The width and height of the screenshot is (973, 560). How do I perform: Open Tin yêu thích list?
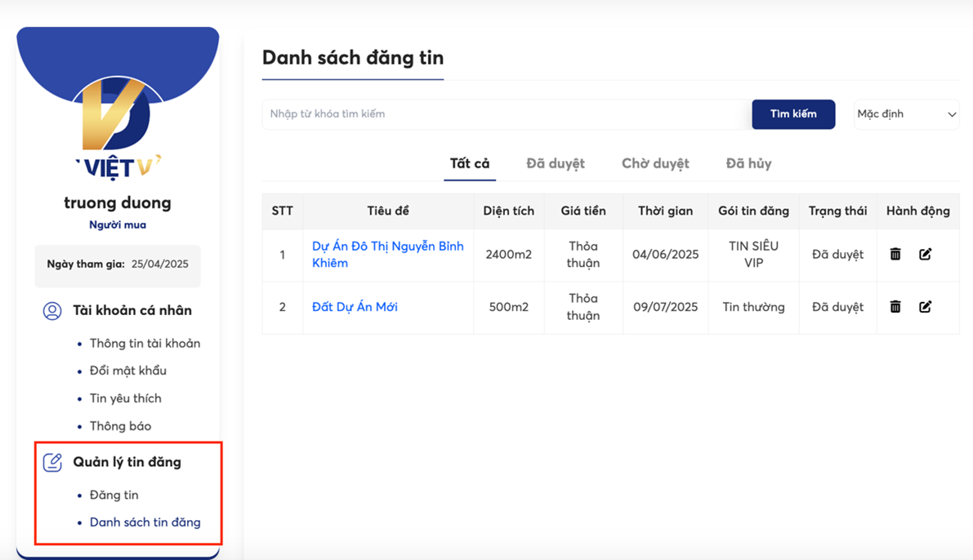tap(125, 398)
